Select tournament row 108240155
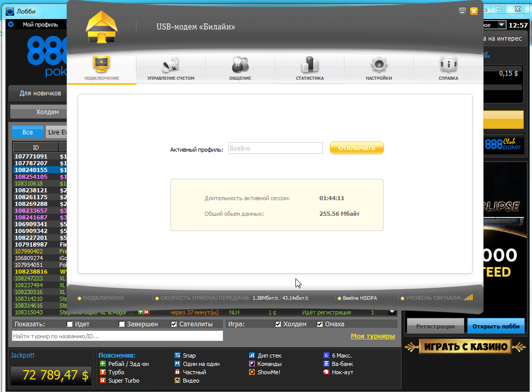This screenshot has height=392, width=532. 40,170
